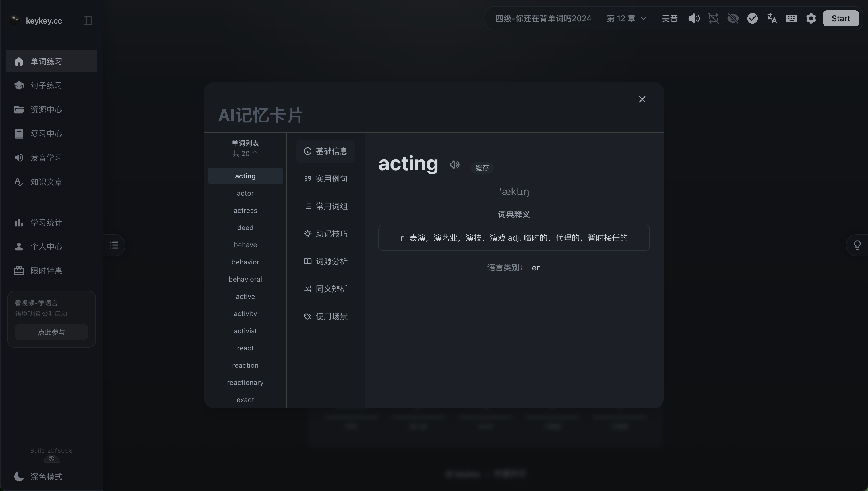The width and height of the screenshot is (868, 491).
Task: Expand the 第 12 章 chapter dropdown
Action: pos(625,18)
